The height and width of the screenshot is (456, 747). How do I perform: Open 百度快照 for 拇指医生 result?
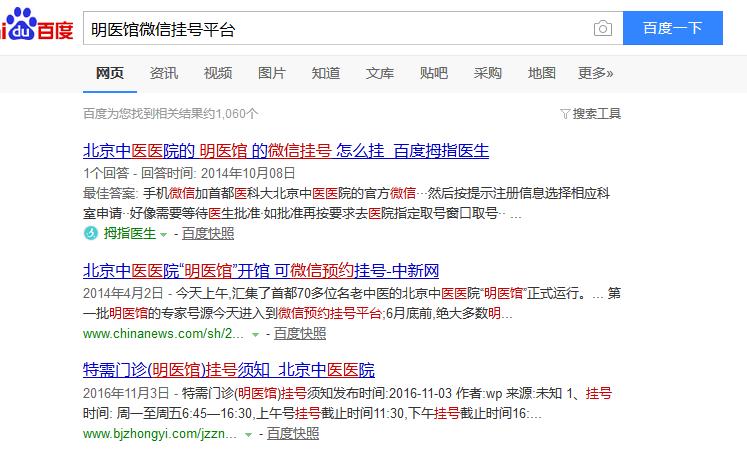click(x=208, y=233)
